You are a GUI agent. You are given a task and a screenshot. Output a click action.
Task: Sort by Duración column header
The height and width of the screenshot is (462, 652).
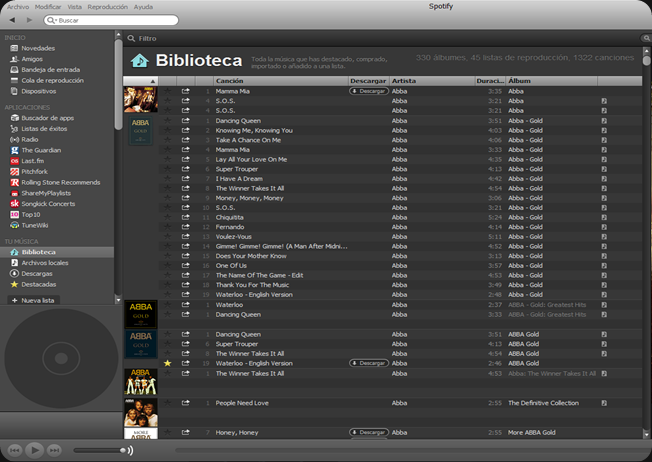tap(491, 81)
